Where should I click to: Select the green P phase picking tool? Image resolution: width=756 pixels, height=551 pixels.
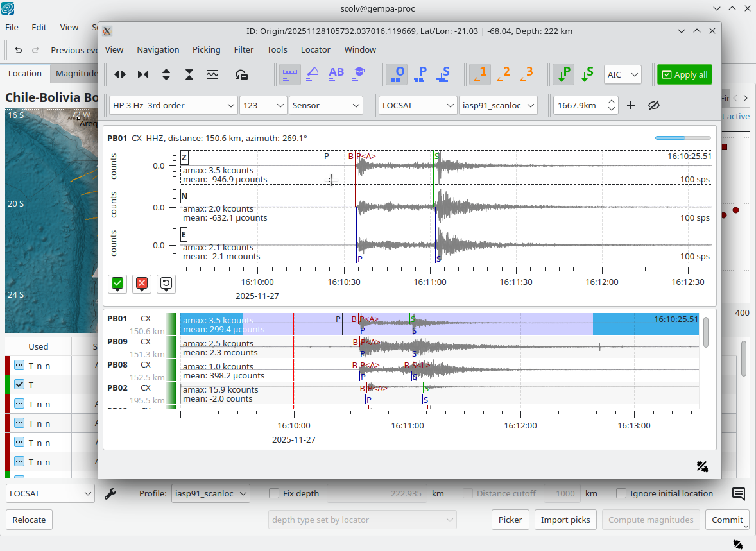(563, 74)
